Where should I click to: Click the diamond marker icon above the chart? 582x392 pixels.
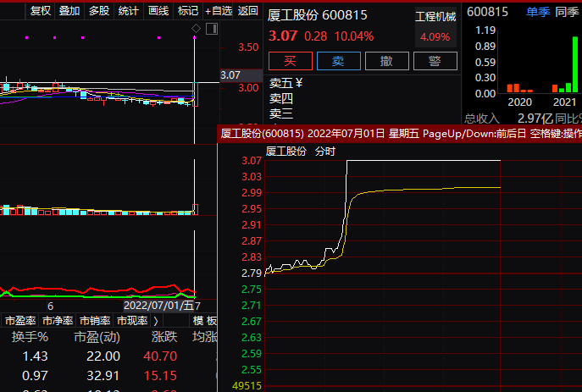point(197,29)
